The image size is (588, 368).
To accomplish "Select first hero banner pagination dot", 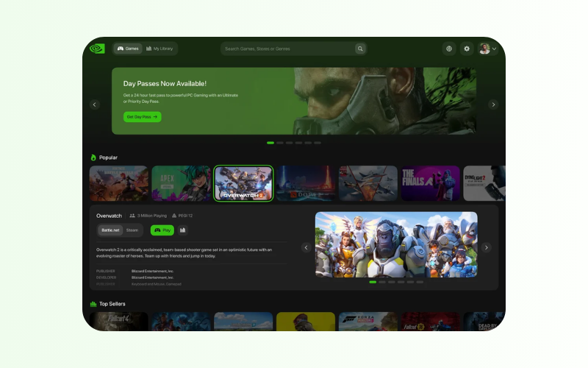I will pos(270,143).
